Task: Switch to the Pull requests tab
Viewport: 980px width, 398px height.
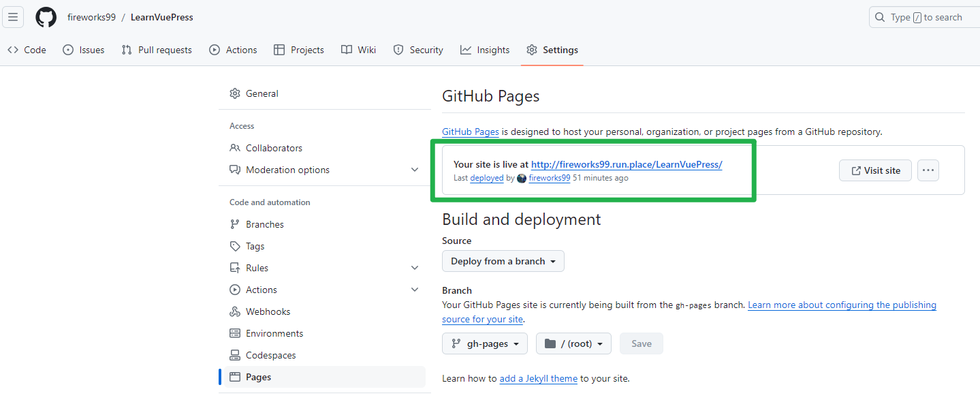Action: [157, 50]
